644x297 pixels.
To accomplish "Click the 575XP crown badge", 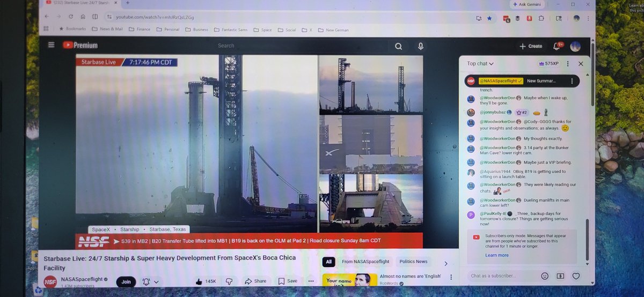I will (x=548, y=63).
